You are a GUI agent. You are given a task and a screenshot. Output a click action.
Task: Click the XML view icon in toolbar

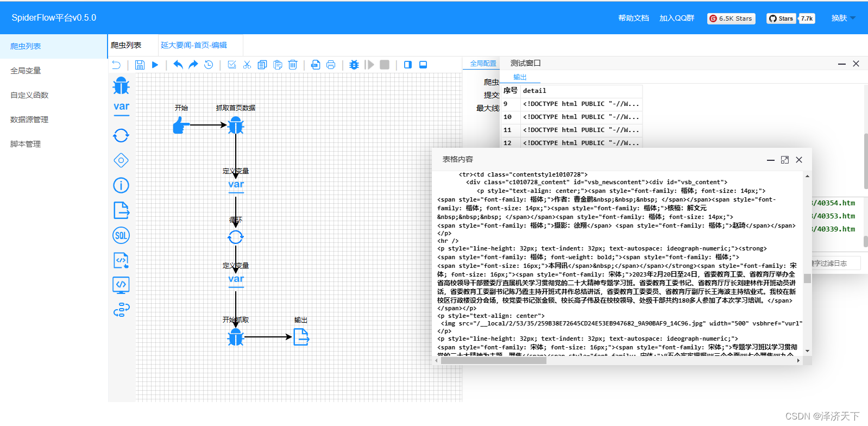click(316, 65)
